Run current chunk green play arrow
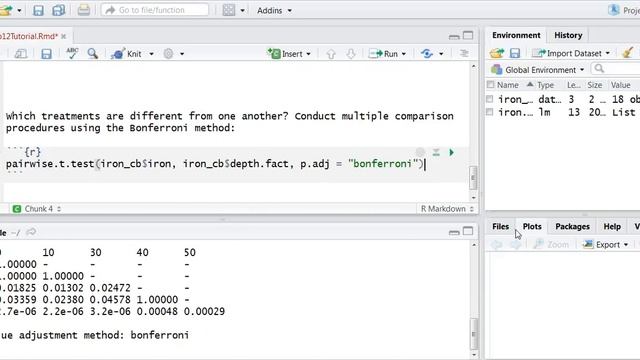The height and width of the screenshot is (360, 640). click(451, 152)
